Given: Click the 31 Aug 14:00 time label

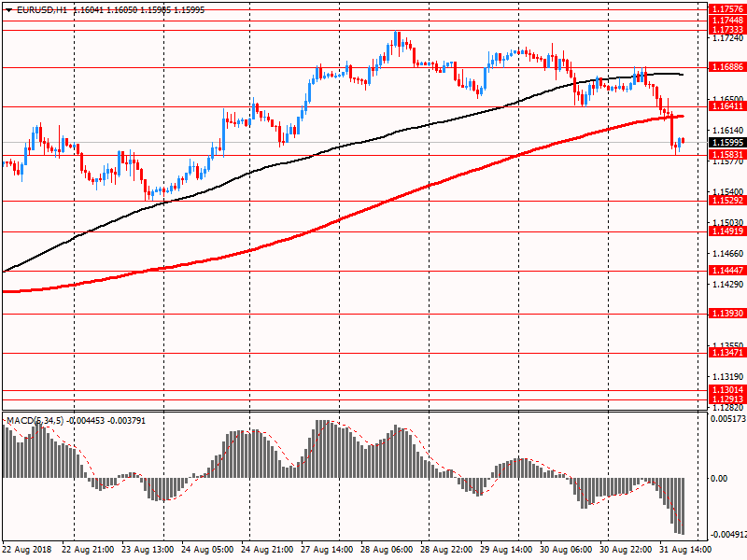Looking at the screenshot, I should (x=685, y=550).
